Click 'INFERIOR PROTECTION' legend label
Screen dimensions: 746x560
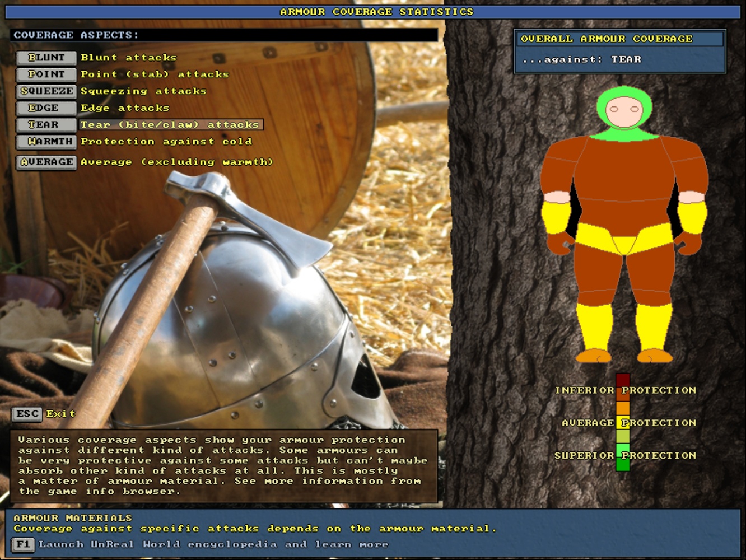(x=626, y=390)
